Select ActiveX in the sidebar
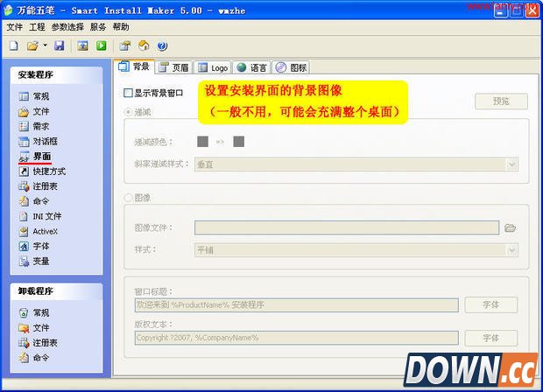 tap(38, 231)
